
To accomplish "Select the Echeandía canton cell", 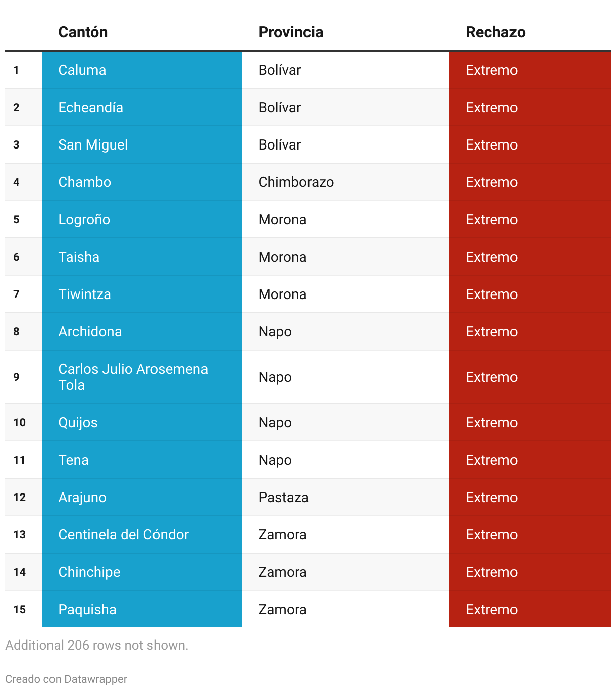I will [142, 107].
